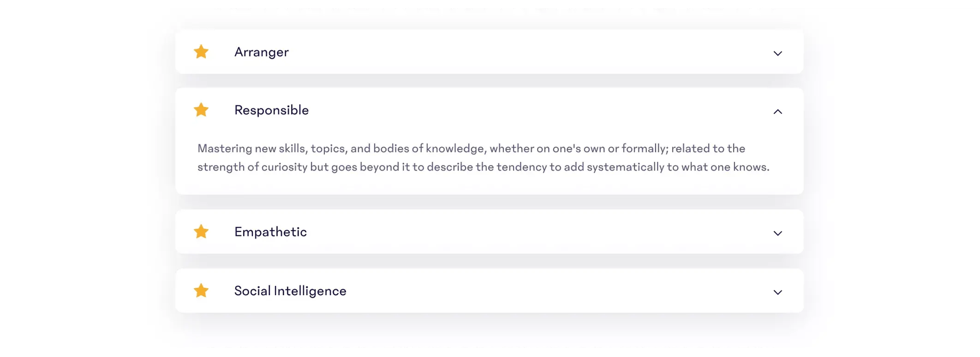
Task: Collapse the Responsible section using its chevron
Action: [778, 111]
